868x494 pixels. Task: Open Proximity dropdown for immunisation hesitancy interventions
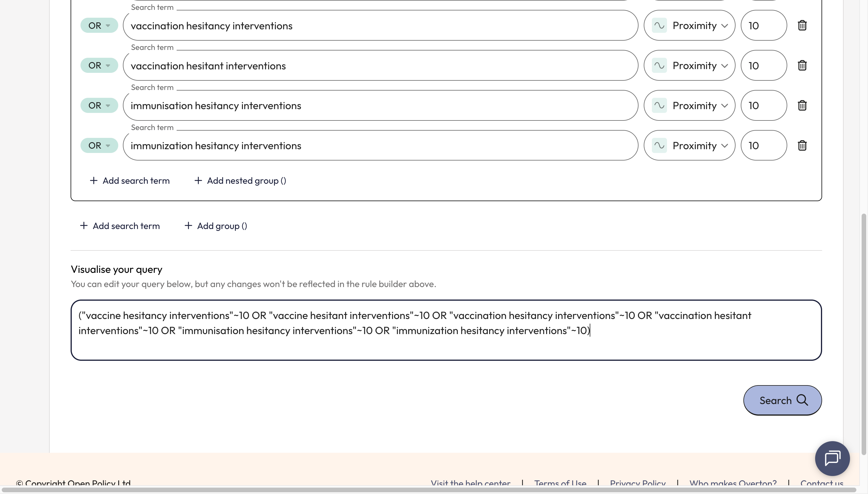689,106
